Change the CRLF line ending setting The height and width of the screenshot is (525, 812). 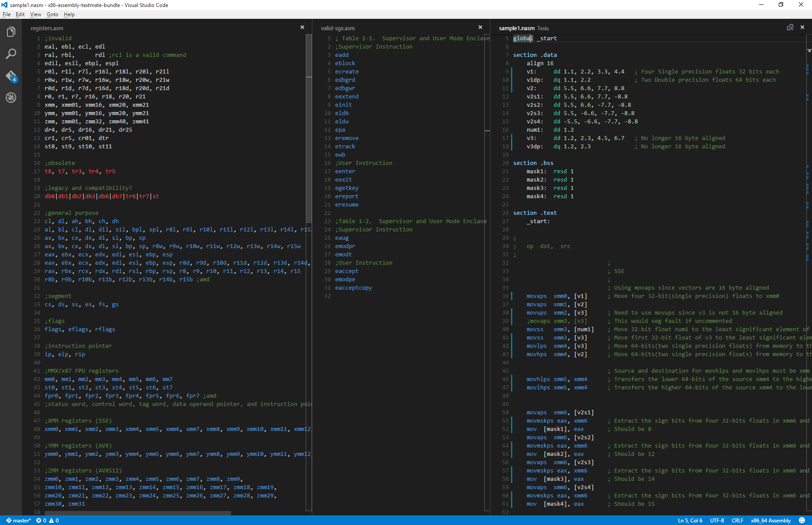coord(738,521)
